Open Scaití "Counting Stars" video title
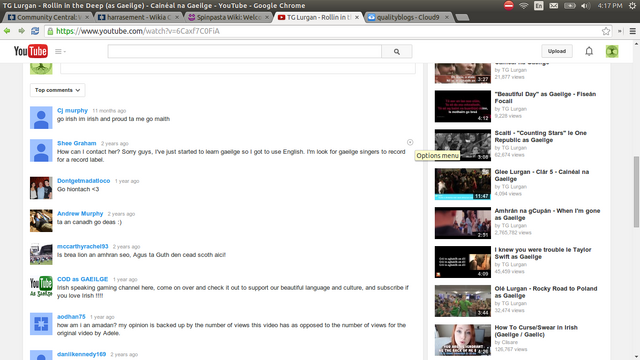The height and width of the screenshot is (360, 640). 541,136
